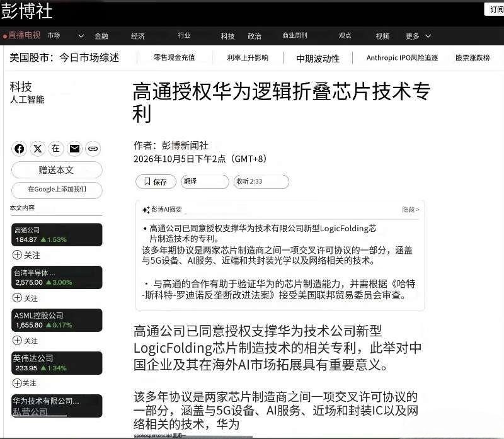Open the 高通公司 stock card
This screenshot has width=504, height=439.
[x=57, y=235]
